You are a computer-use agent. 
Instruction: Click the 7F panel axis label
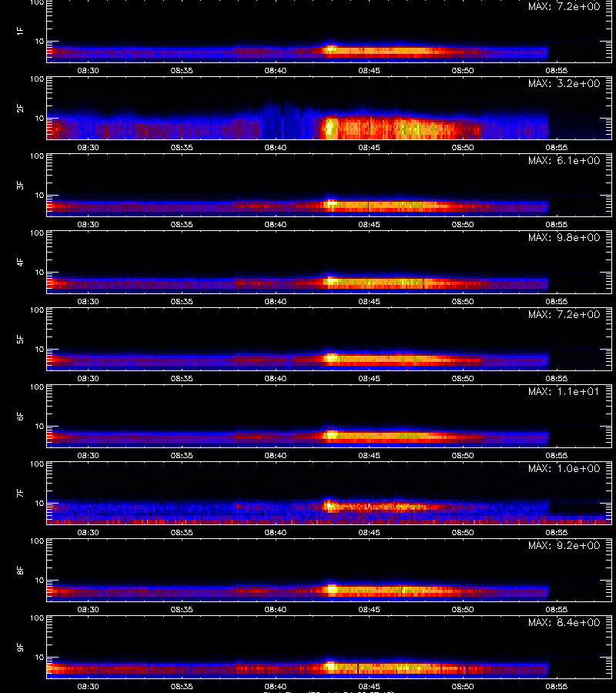(20, 493)
